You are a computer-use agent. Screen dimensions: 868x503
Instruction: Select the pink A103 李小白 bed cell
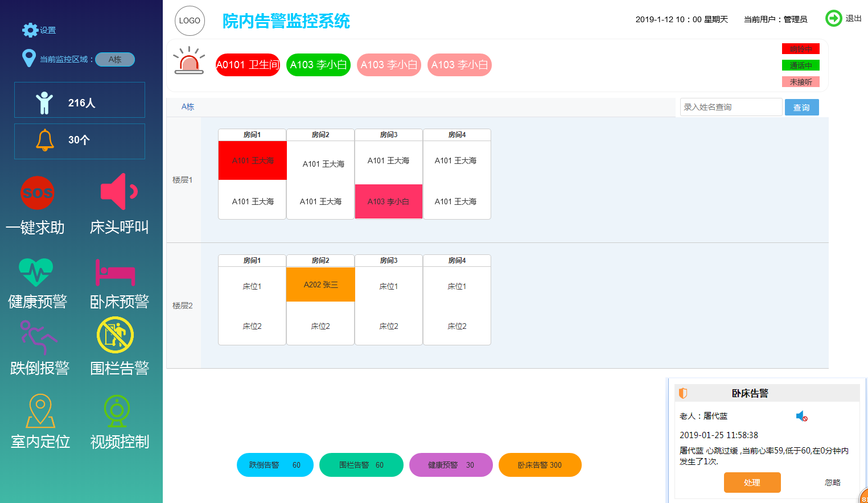(x=388, y=201)
